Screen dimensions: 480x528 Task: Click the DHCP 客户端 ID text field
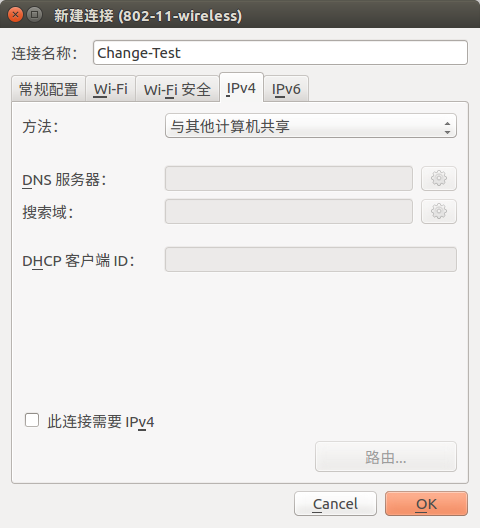click(x=311, y=259)
